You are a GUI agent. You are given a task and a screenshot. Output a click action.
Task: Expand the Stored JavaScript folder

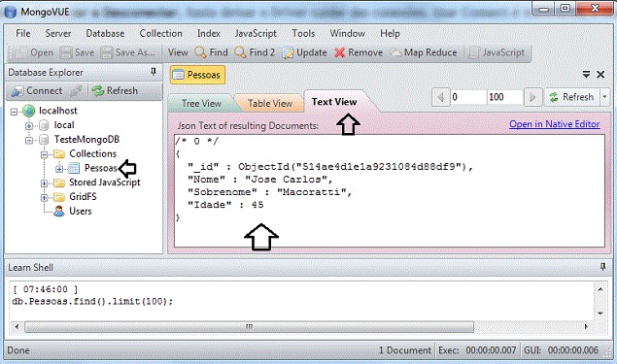click(44, 183)
